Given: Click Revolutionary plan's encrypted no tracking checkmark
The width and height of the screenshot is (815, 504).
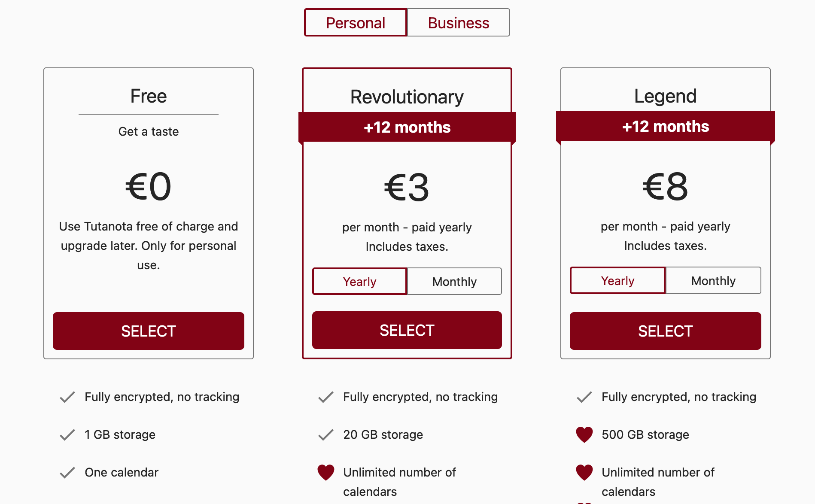Looking at the screenshot, I should [x=325, y=397].
